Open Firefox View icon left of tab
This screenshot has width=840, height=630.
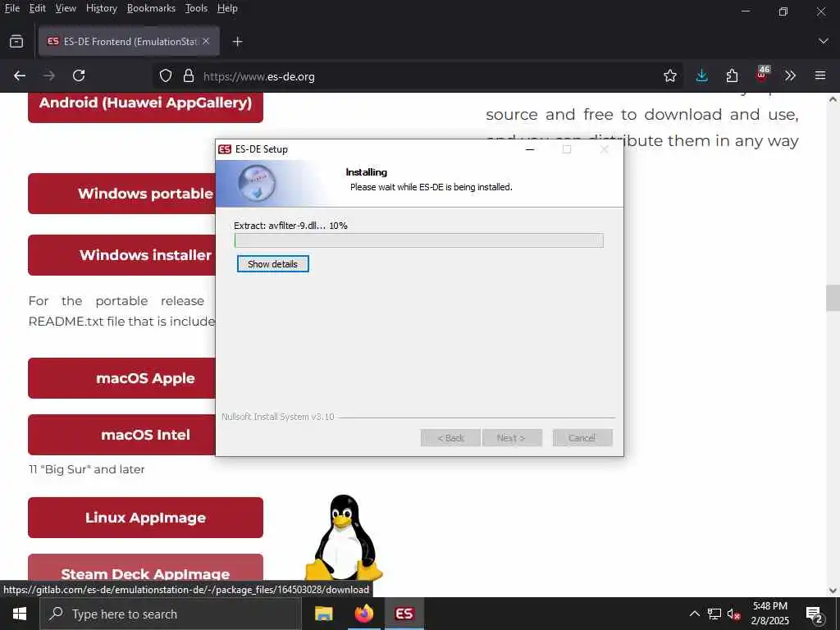click(16, 41)
